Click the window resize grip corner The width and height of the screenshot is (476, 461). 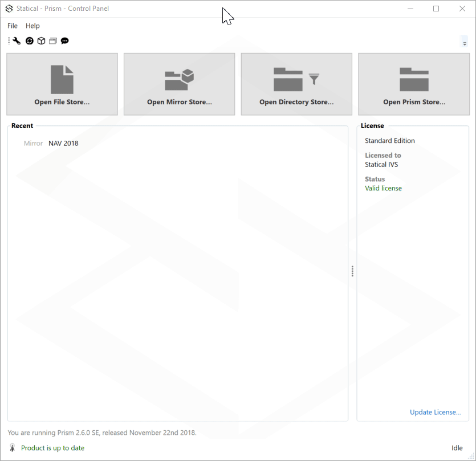pyautogui.click(x=471, y=456)
